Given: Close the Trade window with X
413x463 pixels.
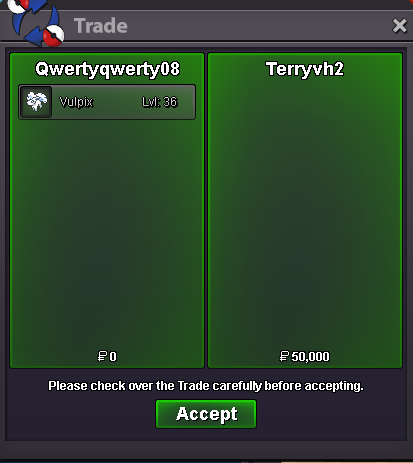Looking at the screenshot, I should 399,26.
